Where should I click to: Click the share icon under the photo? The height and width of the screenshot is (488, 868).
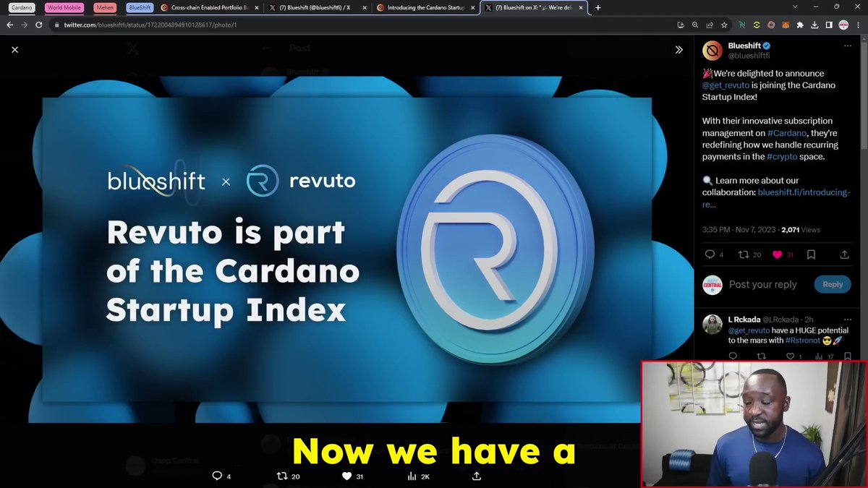click(x=476, y=476)
